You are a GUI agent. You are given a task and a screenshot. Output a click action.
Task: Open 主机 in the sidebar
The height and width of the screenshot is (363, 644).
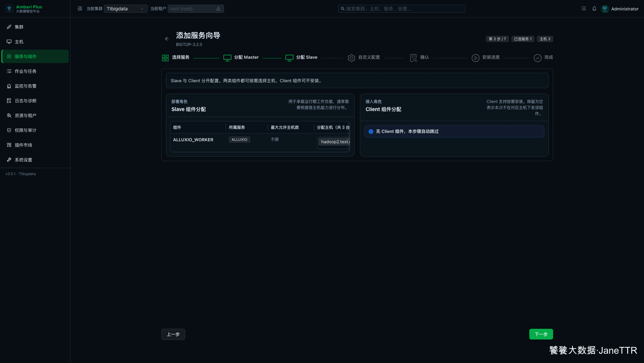(35, 42)
